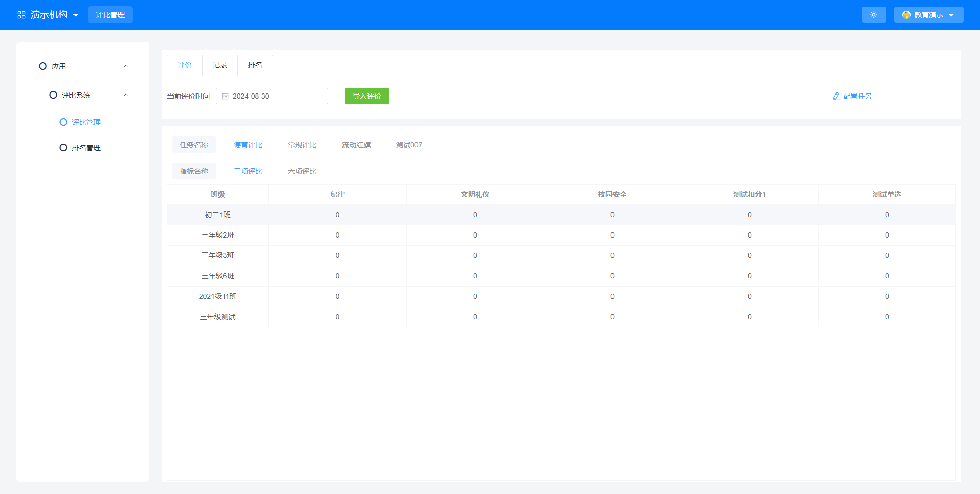Select the 三项评比 indicator
Image resolution: width=980 pixels, height=494 pixels.
tap(248, 171)
